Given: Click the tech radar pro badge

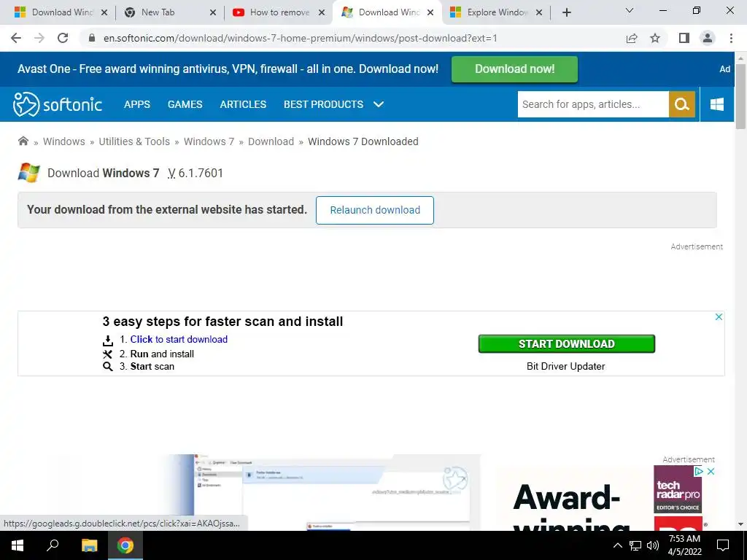Looking at the screenshot, I should [678, 489].
